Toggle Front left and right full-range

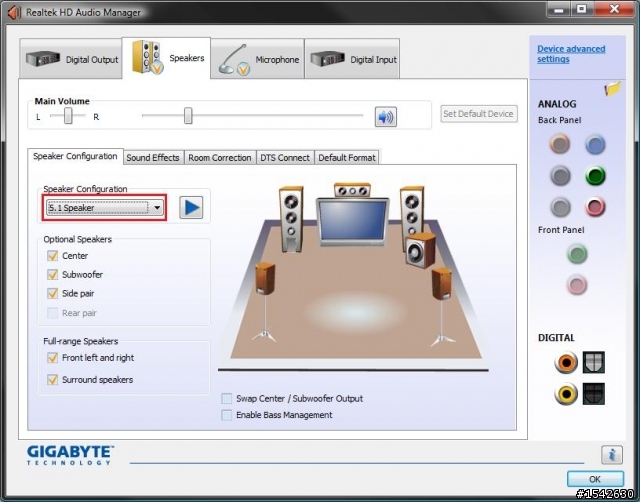point(52,358)
